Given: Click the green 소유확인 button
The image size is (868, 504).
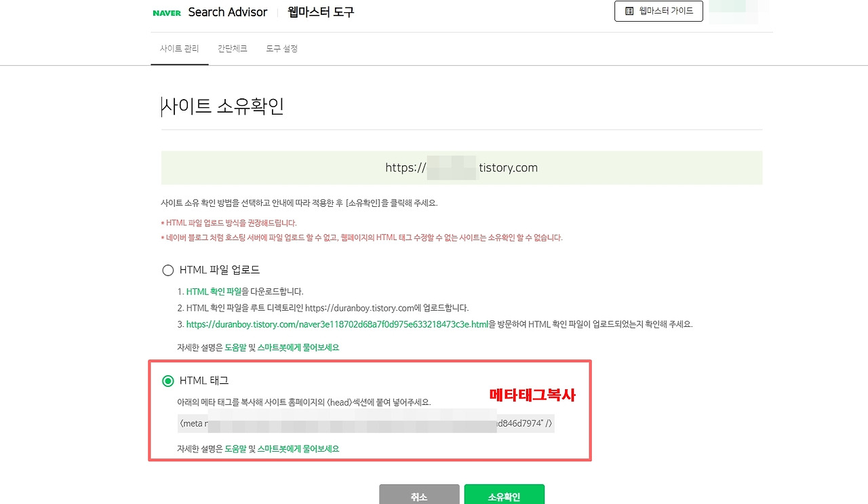Looking at the screenshot, I should coord(505,495).
